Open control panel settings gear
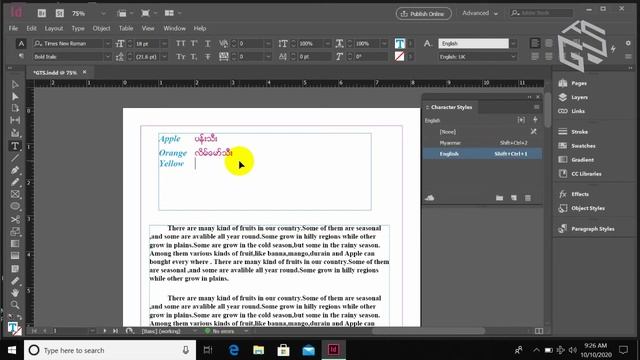This screenshot has height=360, width=640. (628, 43)
